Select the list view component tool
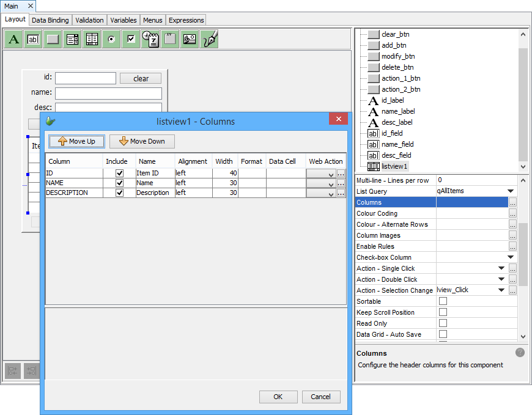Screen dimensions: 532x415 (x=92, y=39)
